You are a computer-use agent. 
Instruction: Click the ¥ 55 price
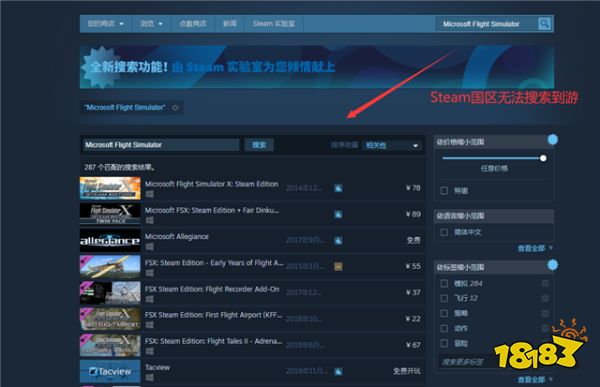413,266
